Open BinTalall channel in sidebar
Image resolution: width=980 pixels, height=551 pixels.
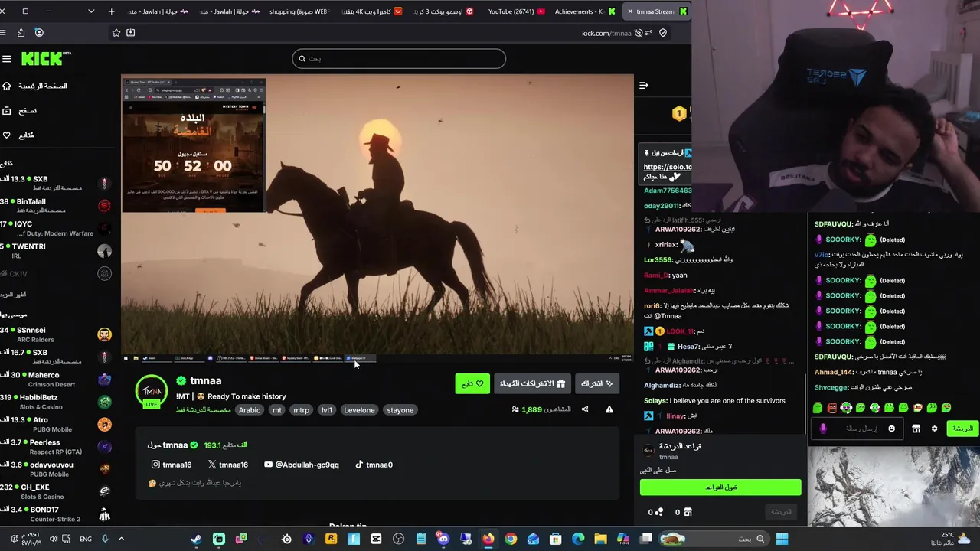pyautogui.click(x=56, y=206)
